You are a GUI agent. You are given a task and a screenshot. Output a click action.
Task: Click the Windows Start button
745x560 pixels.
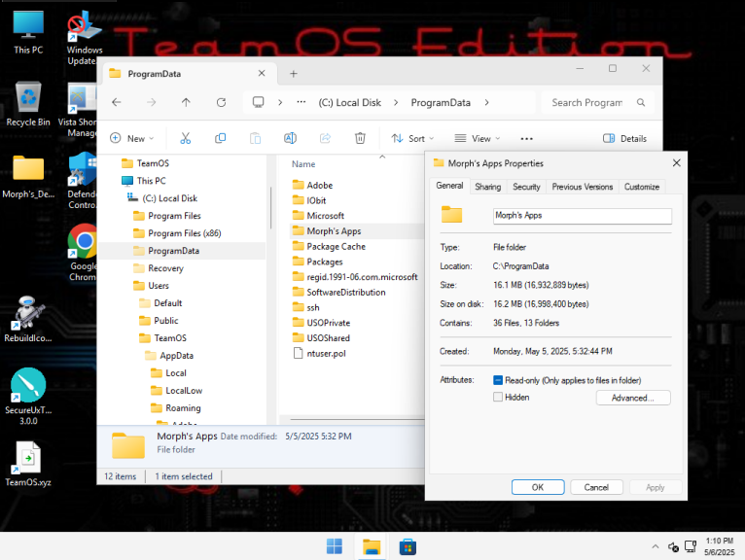click(x=335, y=546)
